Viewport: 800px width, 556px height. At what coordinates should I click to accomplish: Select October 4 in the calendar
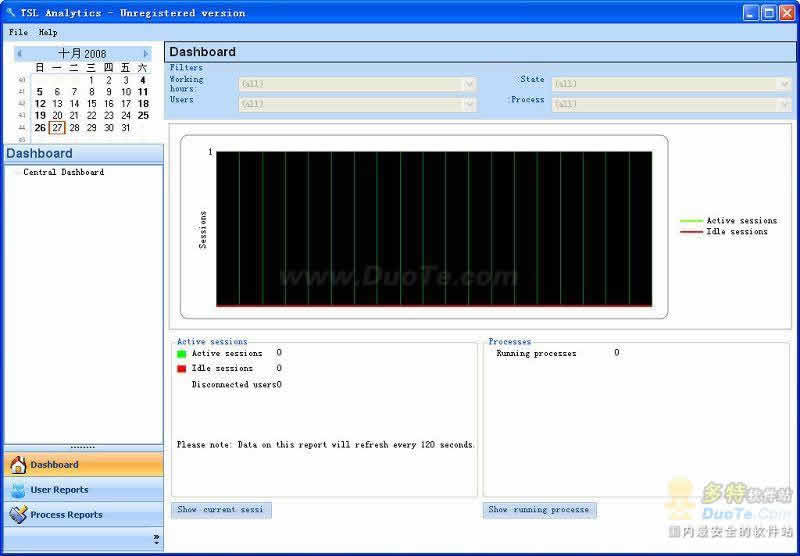(x=143, y=80)
